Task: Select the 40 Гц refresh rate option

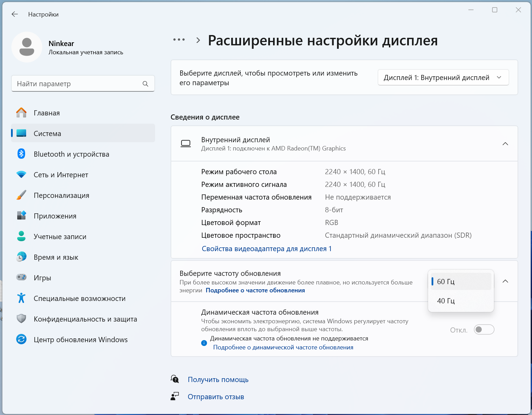Action: click(x=446, y=301)
